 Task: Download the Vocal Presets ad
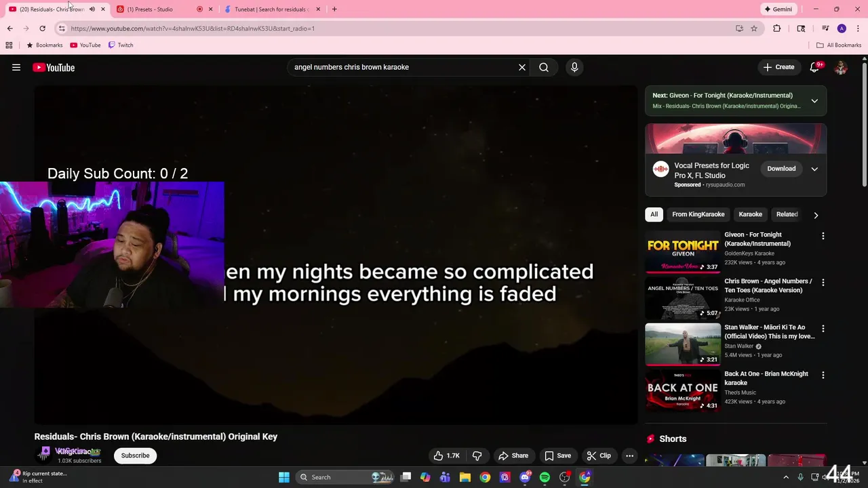point(781,169)
